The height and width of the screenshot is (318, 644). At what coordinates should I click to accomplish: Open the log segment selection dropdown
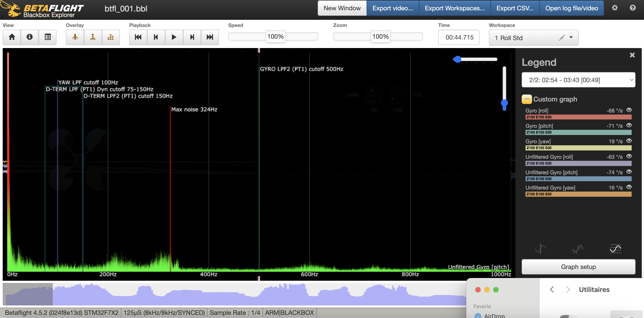[578, 80]
